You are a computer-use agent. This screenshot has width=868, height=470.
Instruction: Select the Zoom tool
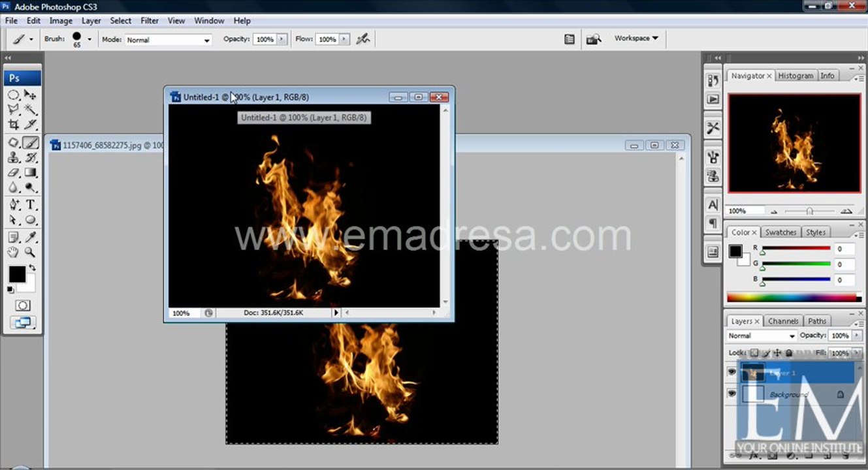(x=30, y=252)
